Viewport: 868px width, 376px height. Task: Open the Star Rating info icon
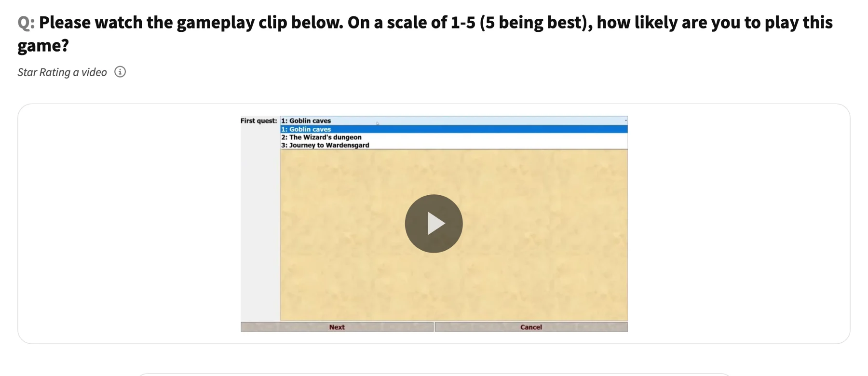click(x=120, y=72)
